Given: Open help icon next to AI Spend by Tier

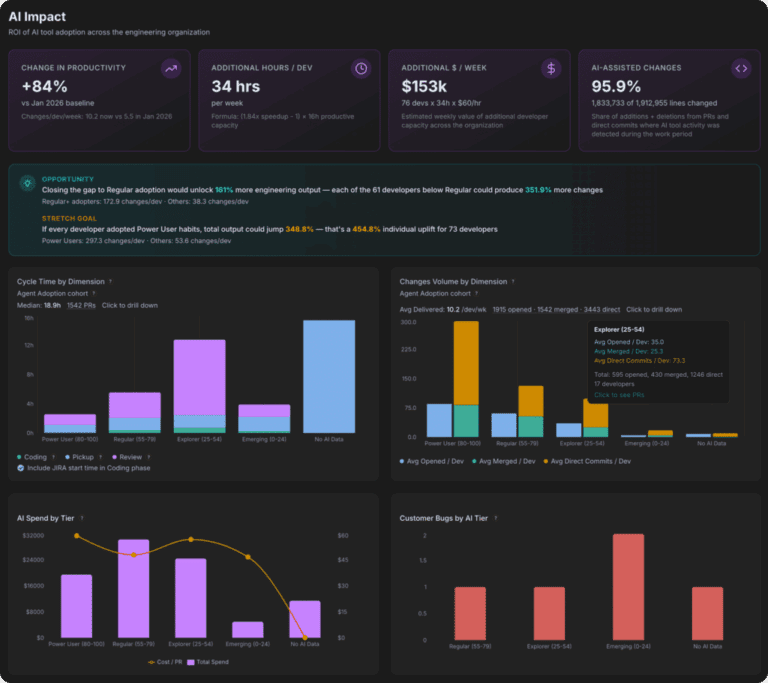Looking at the screenshot, I should coord(82,518).
